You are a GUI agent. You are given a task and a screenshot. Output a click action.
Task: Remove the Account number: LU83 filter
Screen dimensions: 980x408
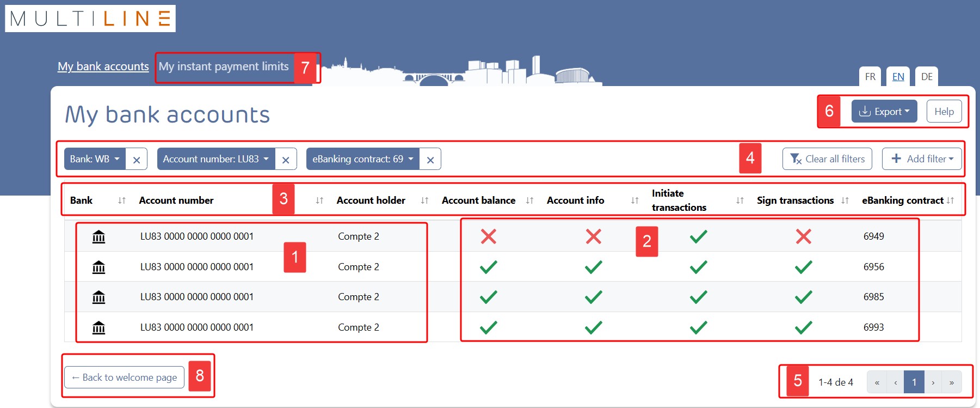(x=286, y=160)
